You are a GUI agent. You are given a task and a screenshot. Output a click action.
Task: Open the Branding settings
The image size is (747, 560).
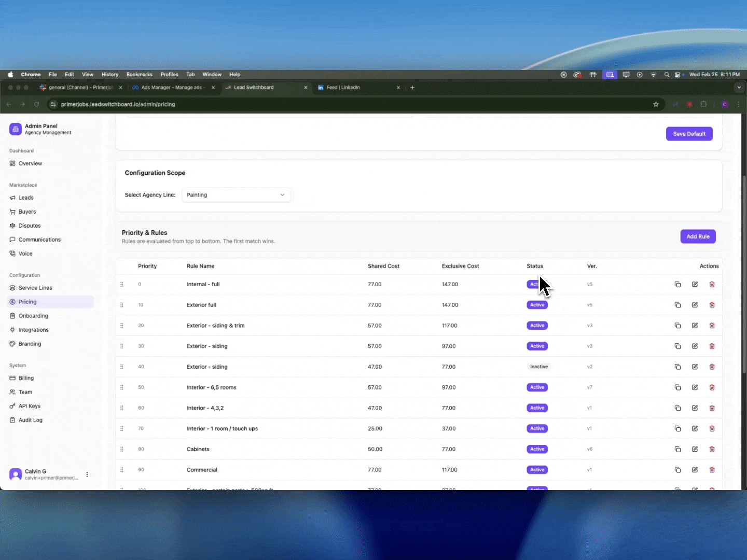tap(30, 344)
